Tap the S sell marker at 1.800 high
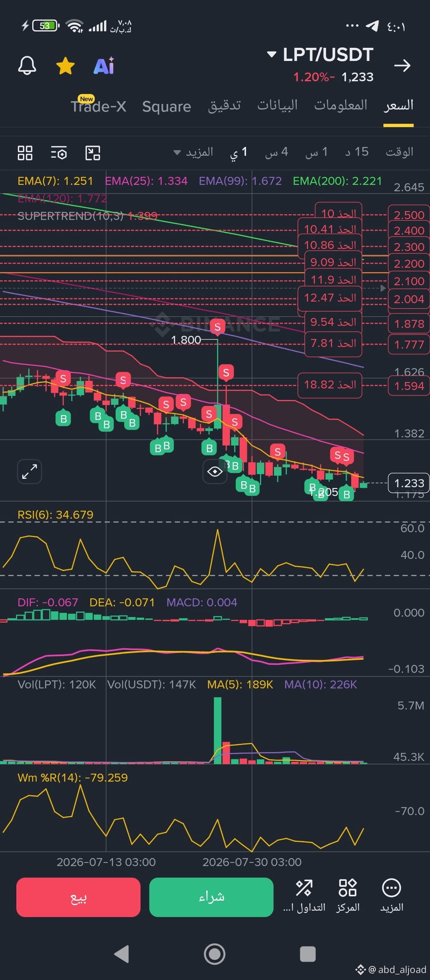This screenshot has height=980, width=430. (x=217, y=327)
